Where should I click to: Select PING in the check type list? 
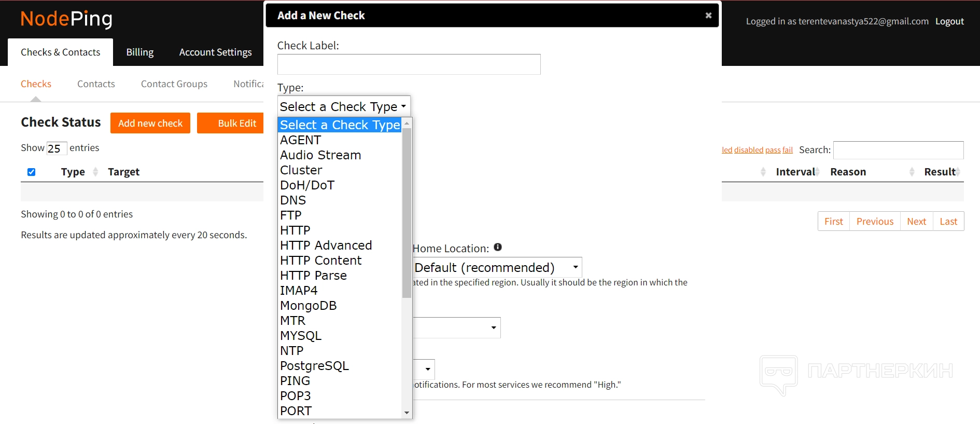295,380
